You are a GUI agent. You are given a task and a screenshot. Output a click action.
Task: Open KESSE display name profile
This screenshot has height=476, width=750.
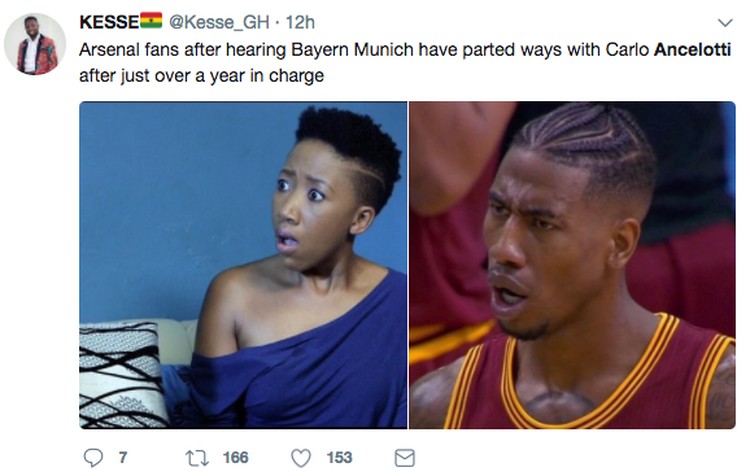pos(109,22)
